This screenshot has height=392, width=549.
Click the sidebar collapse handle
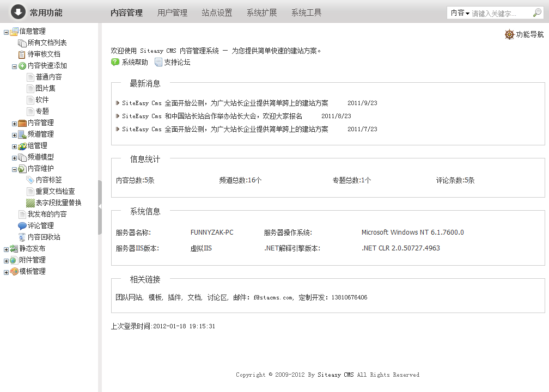pyautogui.click(x=100, y=207)
